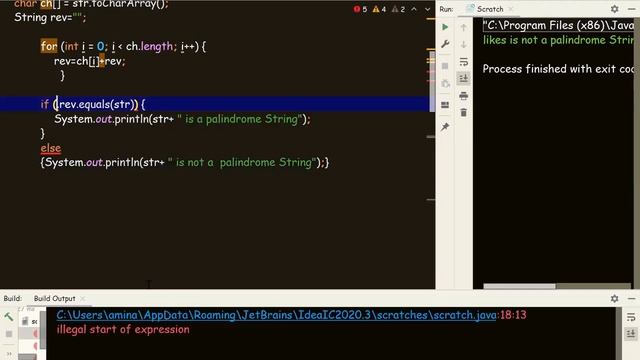The height and width of the screenshot is (360, 640).
Task: Click the weak warnings indicator showing 2
Action: (x=398, y=9)
